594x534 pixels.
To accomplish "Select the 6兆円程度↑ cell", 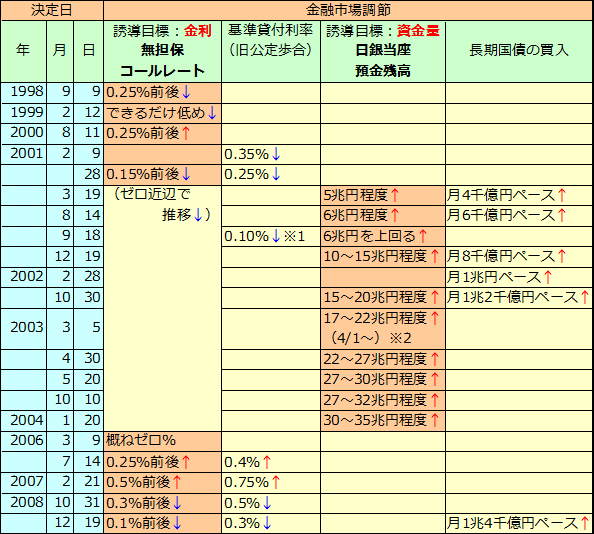I will click(383, 215).
